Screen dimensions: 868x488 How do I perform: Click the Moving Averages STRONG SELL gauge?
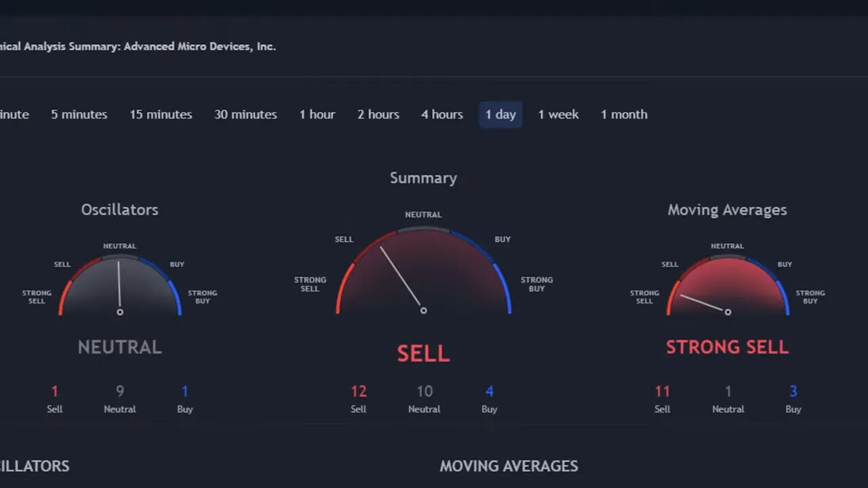pos(728,281)
